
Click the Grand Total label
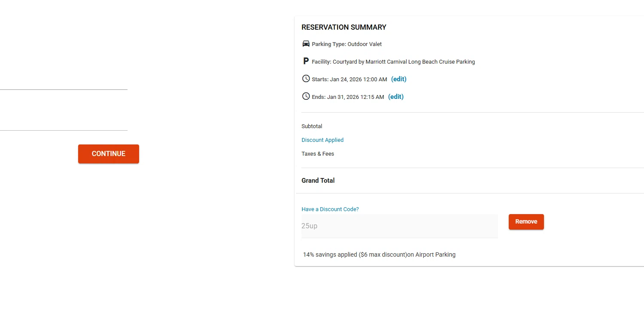point(318,181)
